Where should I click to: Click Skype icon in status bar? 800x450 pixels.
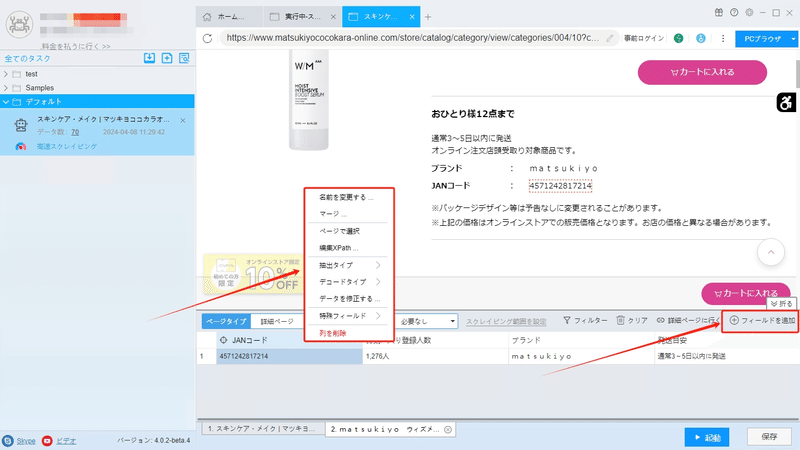click(8, 441)
